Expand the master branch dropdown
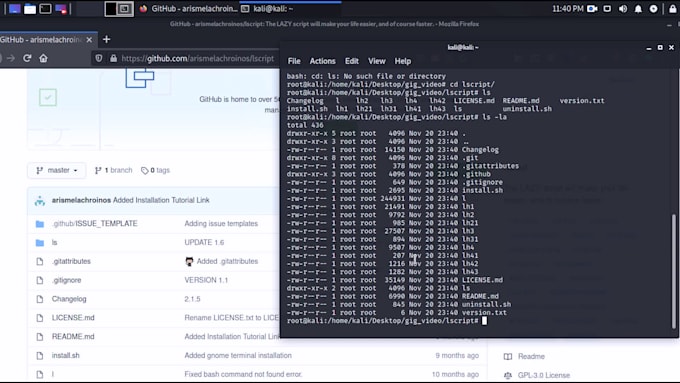 point(57,170)
